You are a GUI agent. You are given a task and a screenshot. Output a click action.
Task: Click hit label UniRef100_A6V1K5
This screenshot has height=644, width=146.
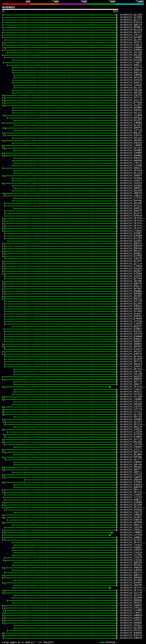pyautogui.click(x=131, y=77)
